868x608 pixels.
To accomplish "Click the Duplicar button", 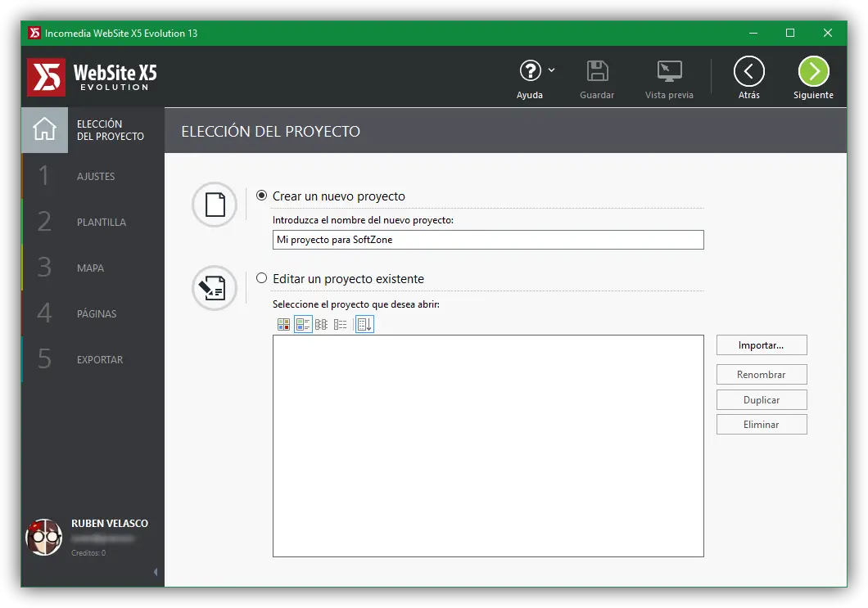I will point(762,400).
